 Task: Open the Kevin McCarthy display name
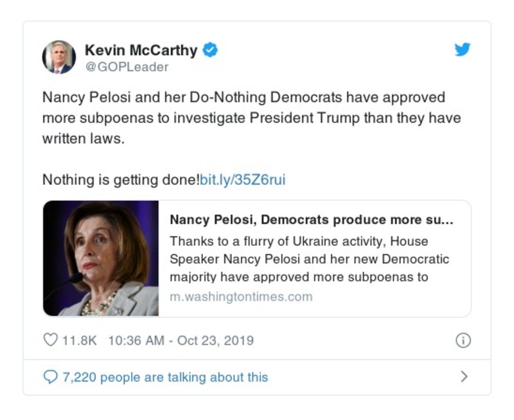(141, 50)
